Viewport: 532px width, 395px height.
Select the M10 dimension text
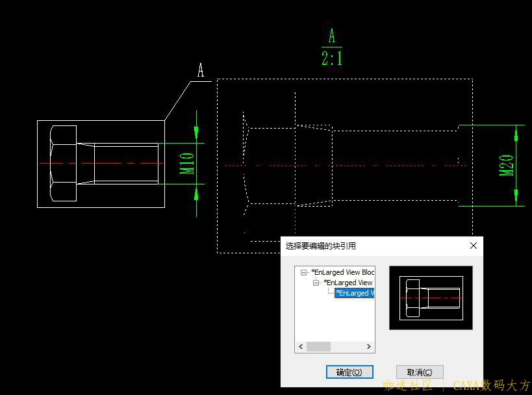(187, 163)
